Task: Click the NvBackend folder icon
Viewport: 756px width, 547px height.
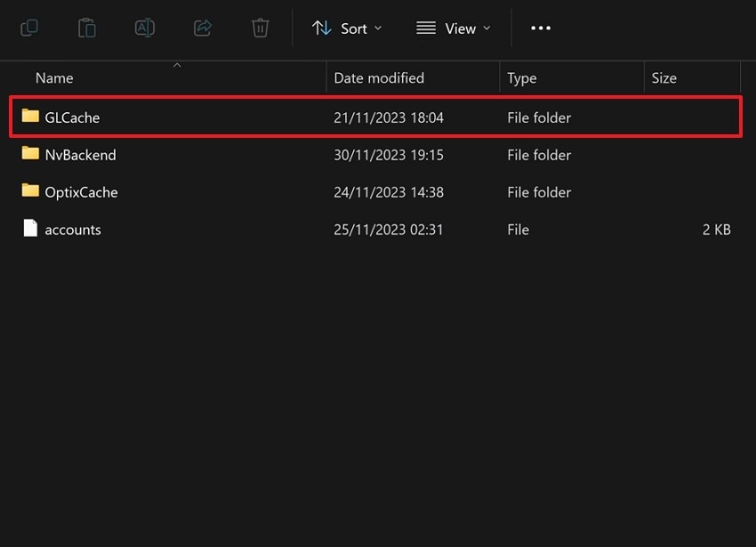Action: coord(28,154)
